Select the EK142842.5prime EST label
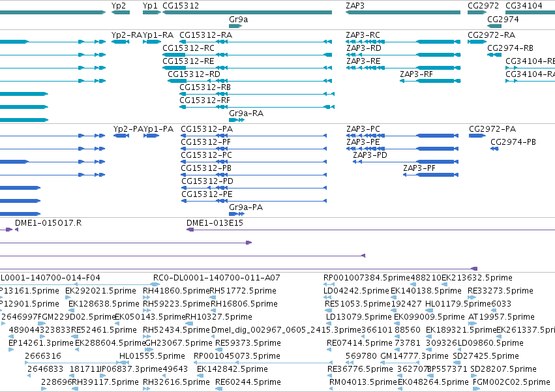 [x=232, y=369]
